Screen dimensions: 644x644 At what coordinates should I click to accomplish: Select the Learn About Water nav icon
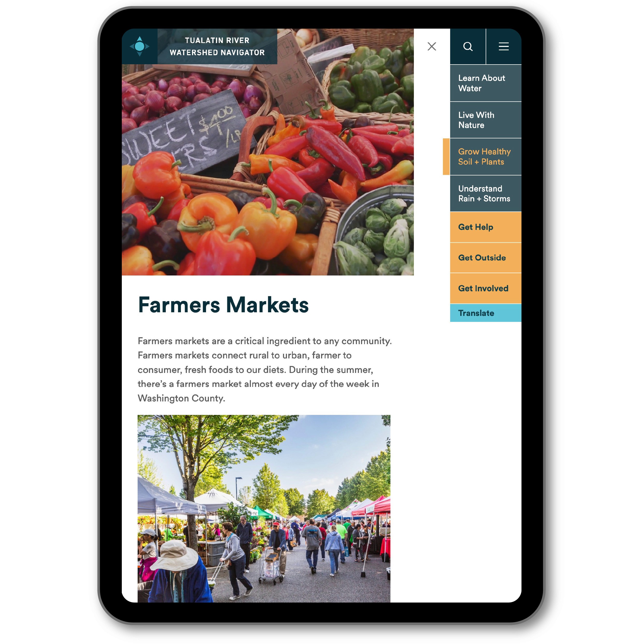point(484,83)
